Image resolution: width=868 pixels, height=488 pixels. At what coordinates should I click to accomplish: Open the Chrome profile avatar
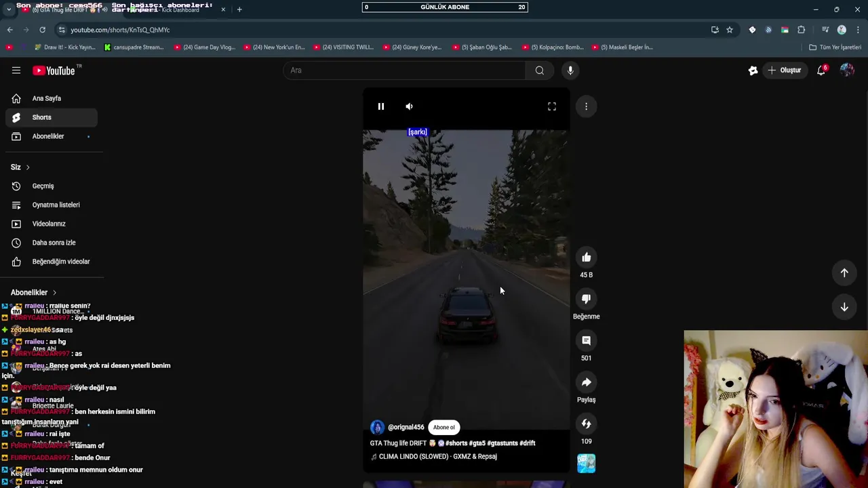click(x=842, y=30)
